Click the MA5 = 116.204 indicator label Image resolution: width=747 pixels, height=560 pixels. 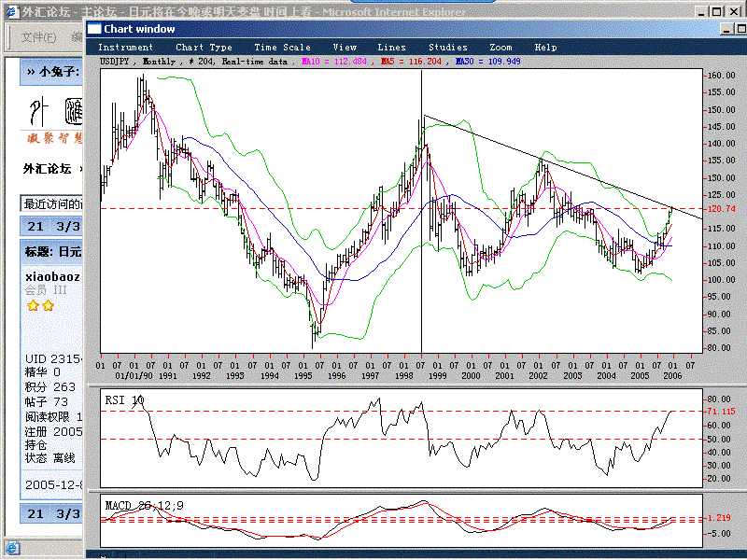[411, 62]
